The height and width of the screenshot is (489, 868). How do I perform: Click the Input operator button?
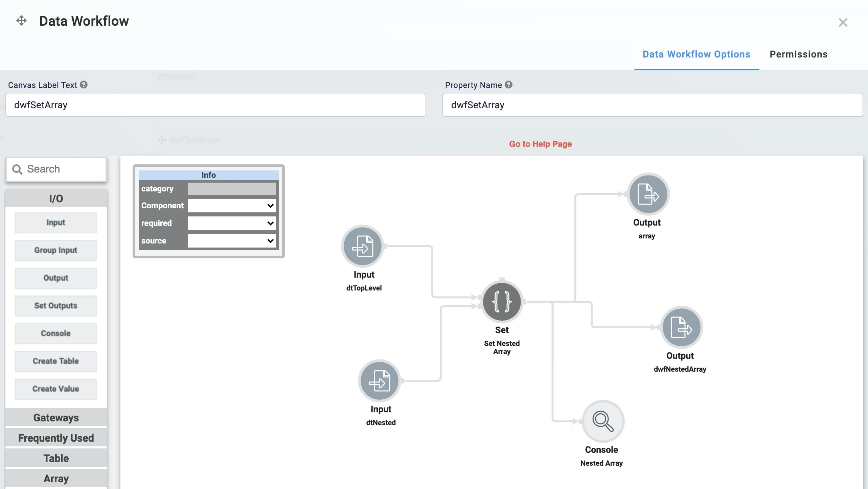(56, 223)
